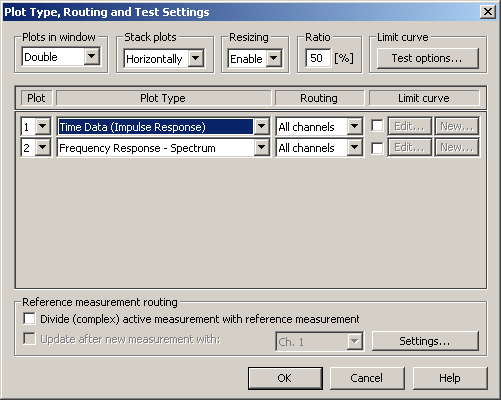
Task: Expand plot number 2 selector arrow
Action: coord(43,147)
